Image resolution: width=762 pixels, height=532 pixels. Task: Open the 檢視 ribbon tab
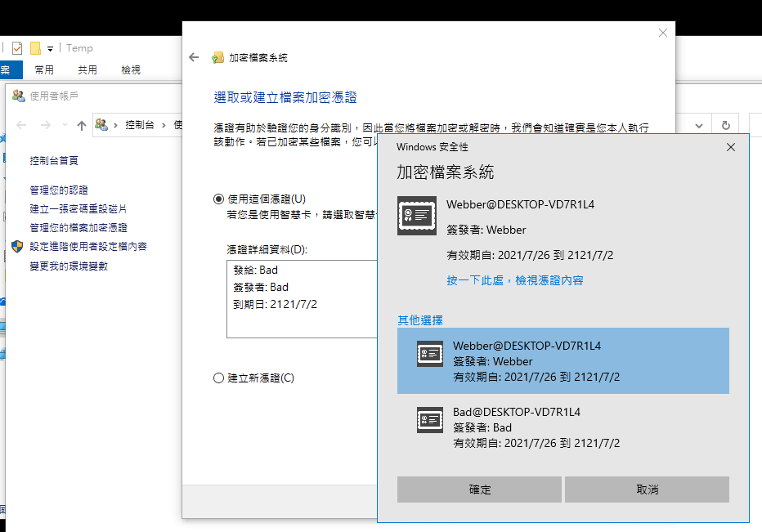[x=130, y=70]
